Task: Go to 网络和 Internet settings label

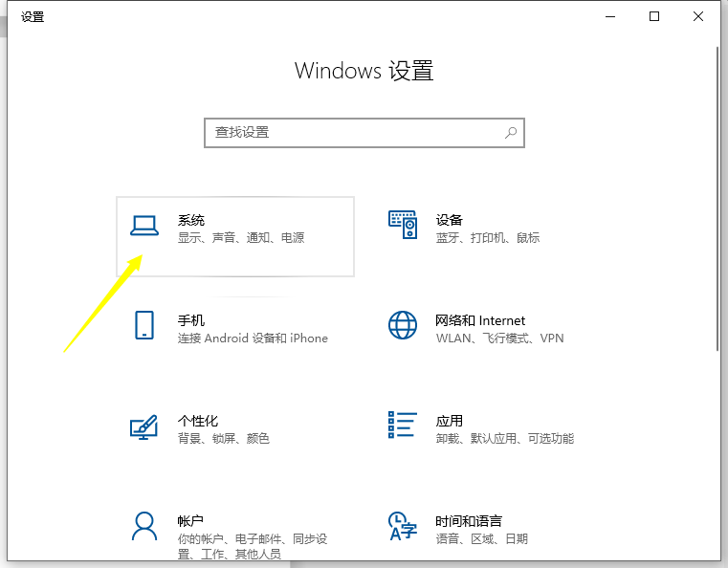Action: tap(480, 321)
